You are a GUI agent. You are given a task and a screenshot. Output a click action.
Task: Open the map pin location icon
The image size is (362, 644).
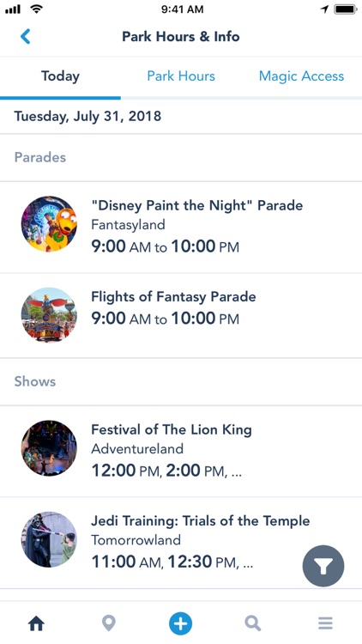pos(108,623)
